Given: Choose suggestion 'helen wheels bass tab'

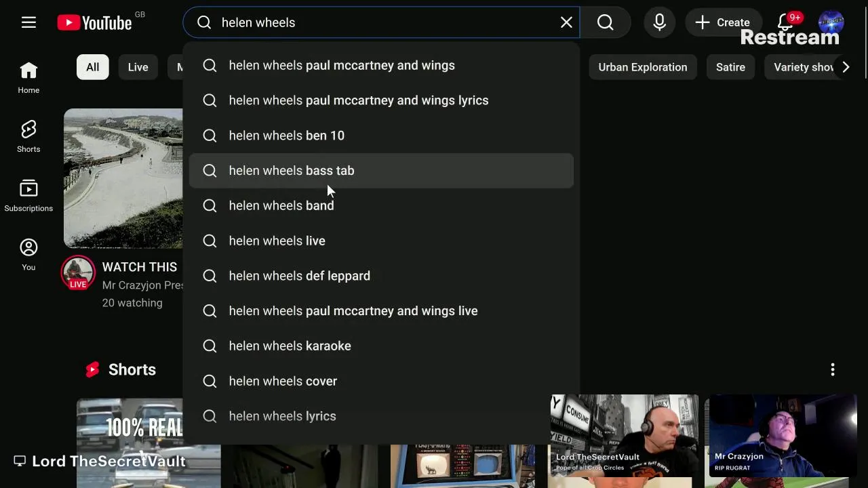Looking at the screenshot, I should point(381,171).
